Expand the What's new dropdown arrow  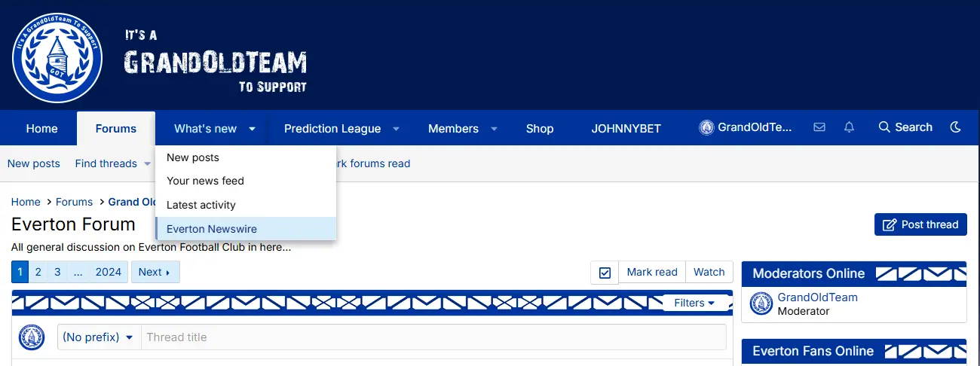253,129
